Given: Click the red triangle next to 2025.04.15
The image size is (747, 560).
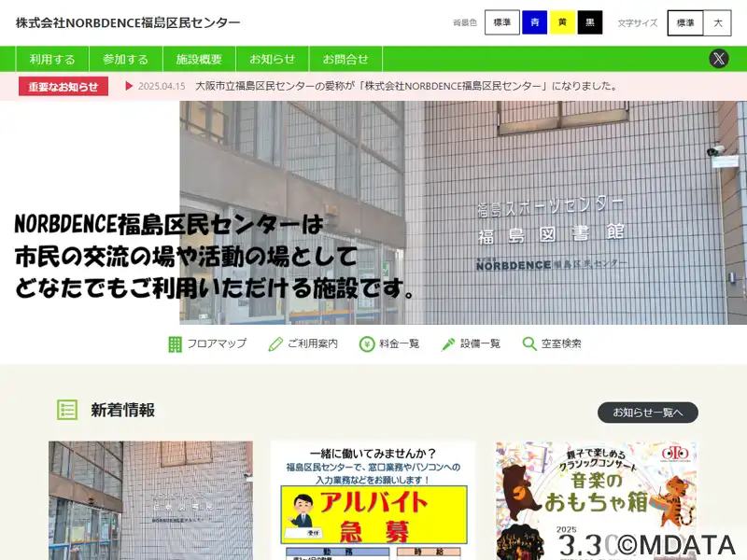Looking at the screenshot, I should (x=129, y=86).
